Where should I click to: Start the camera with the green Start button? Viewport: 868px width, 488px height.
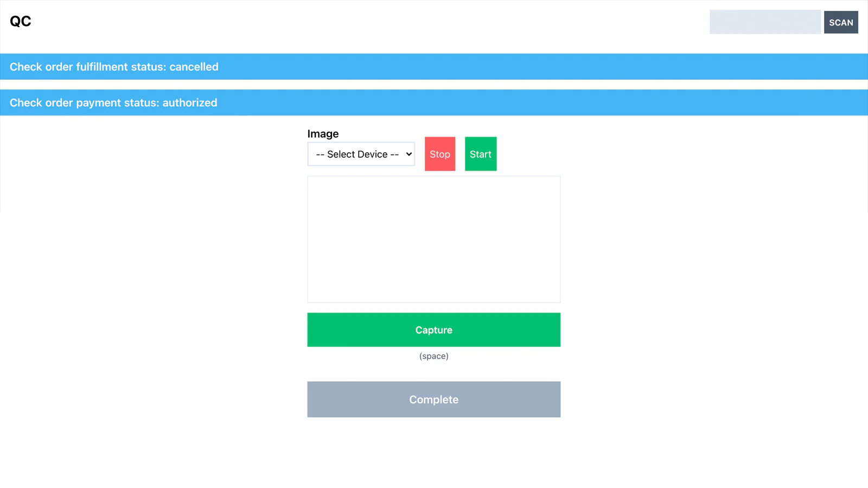click(481, 154)
